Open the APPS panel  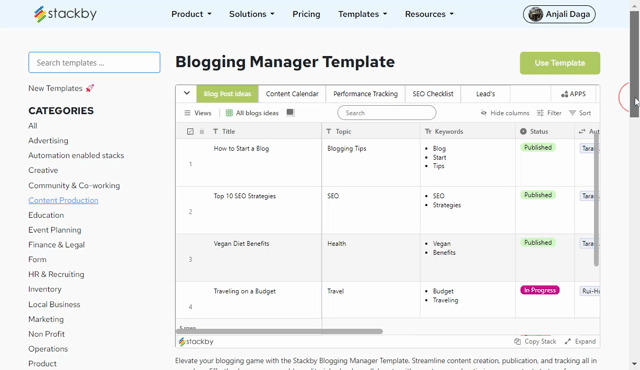coord(573,94)
